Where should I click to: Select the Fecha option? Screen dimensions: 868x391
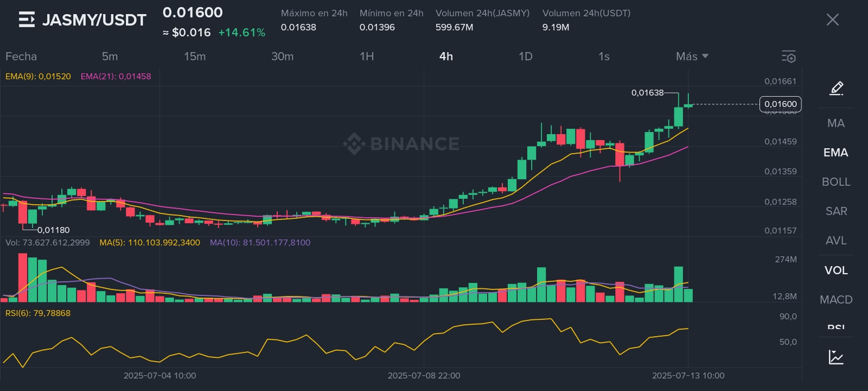coord(21,56)
